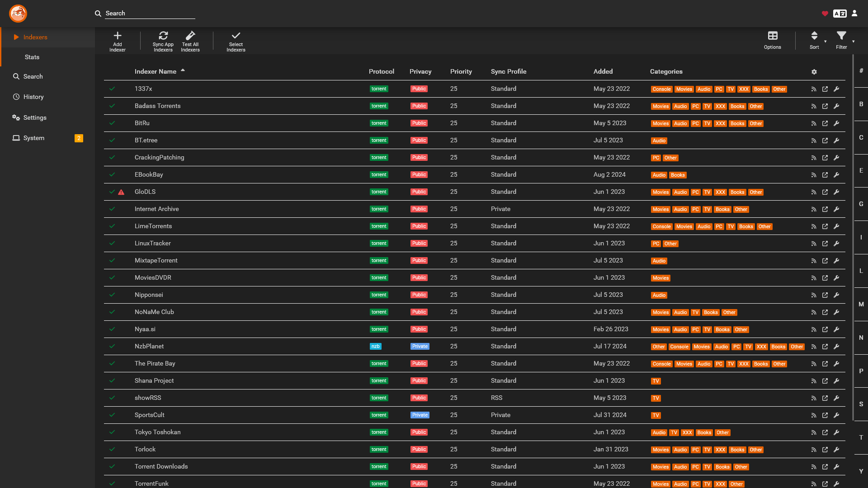Click wrench icon for SportsCult
The width and height of the screenshot is (868, 488).
(x=836, y=415)
